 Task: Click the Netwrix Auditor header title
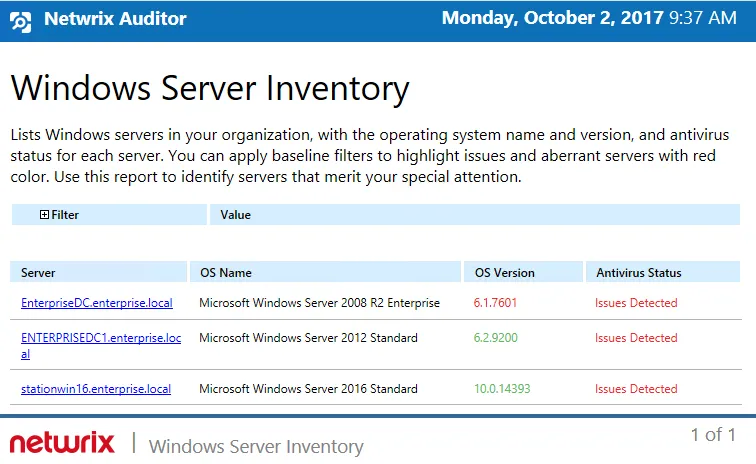coord(115,19)
